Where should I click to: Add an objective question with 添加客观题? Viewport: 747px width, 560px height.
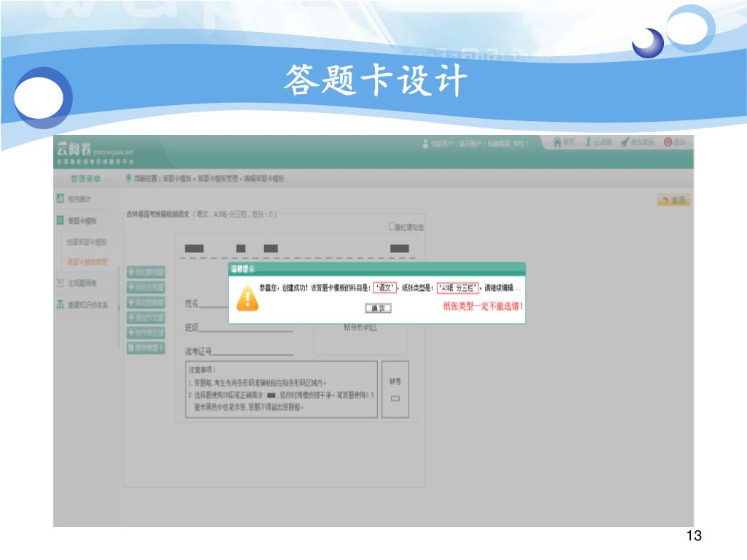point(146,273)
